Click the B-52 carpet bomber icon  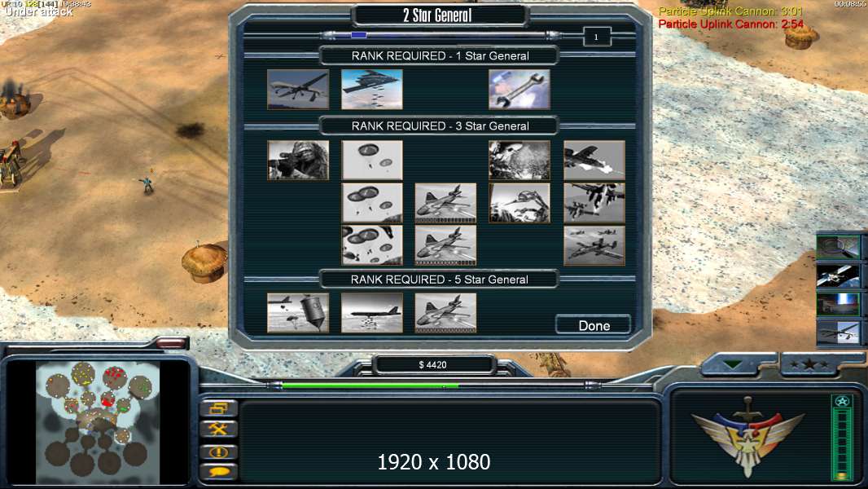point(372,313)
